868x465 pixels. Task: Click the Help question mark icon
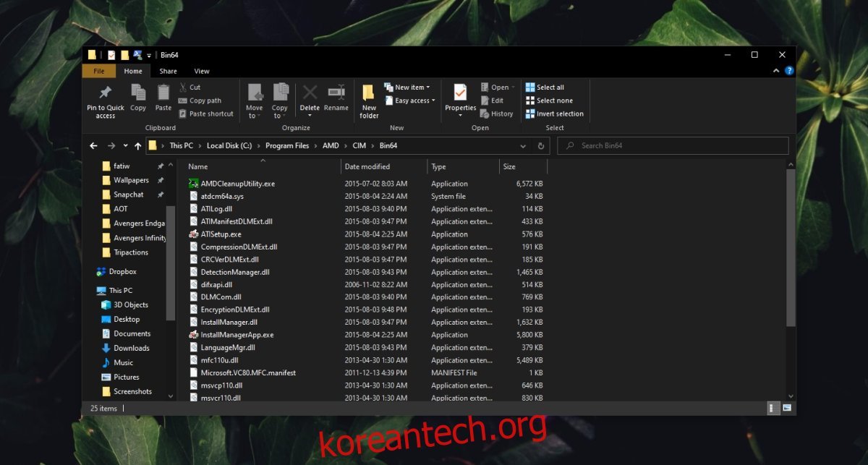pos(789,71)
